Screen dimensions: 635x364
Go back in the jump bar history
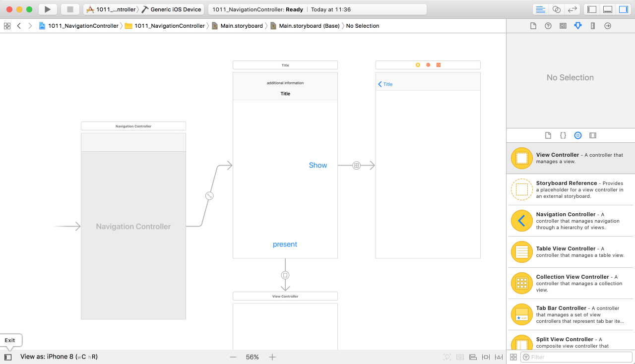coord(19,26)
